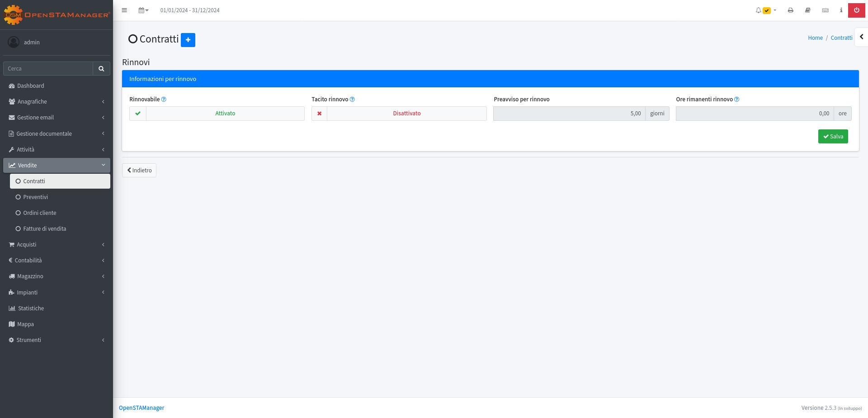The width and height of the screenshot is (868, 418).
Task: Click the Home breadcrumb link
Action: (x=815, y=38)
